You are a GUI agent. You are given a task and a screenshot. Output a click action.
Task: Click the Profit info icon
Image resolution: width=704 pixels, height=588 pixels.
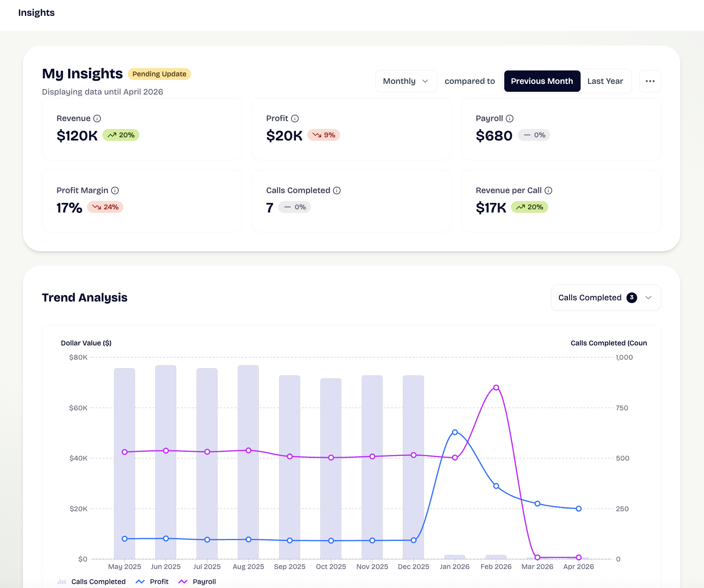(x=295, y=118)
